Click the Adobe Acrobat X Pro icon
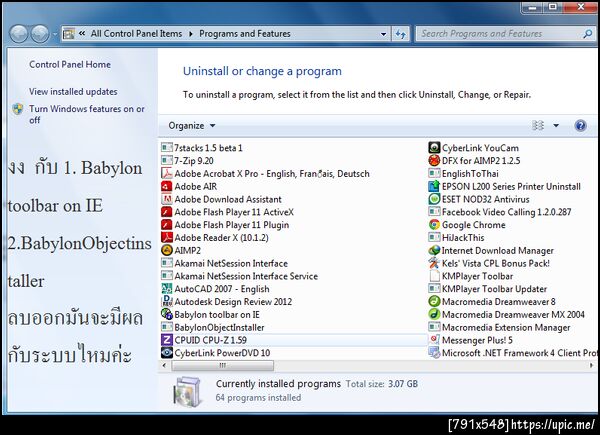 tap(167, 173)
